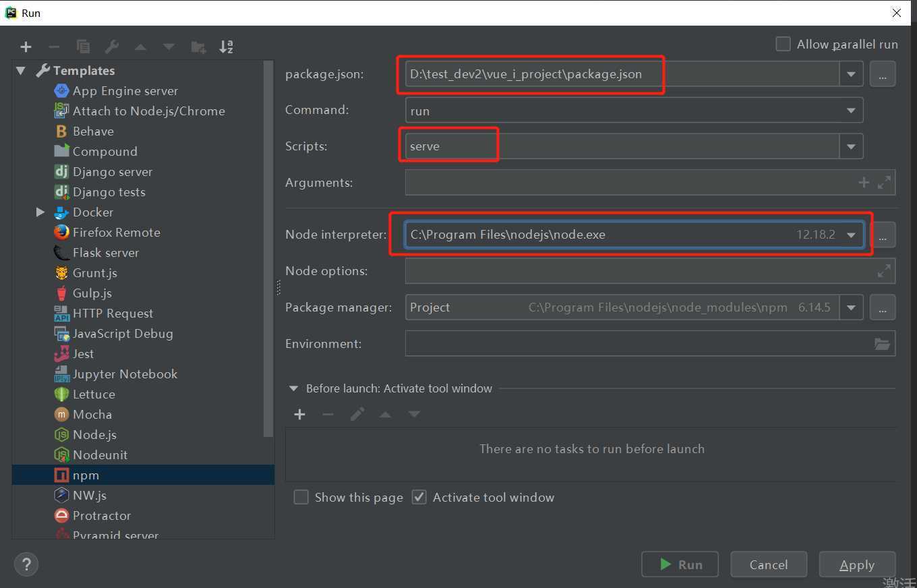Click the Add New Configuration plus icon

tap(26, 47)
